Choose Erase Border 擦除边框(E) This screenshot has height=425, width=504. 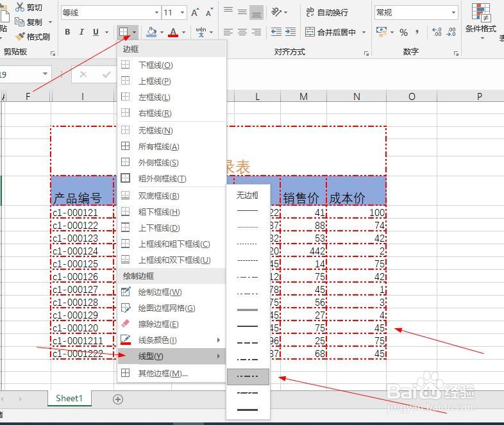(171, 324)
